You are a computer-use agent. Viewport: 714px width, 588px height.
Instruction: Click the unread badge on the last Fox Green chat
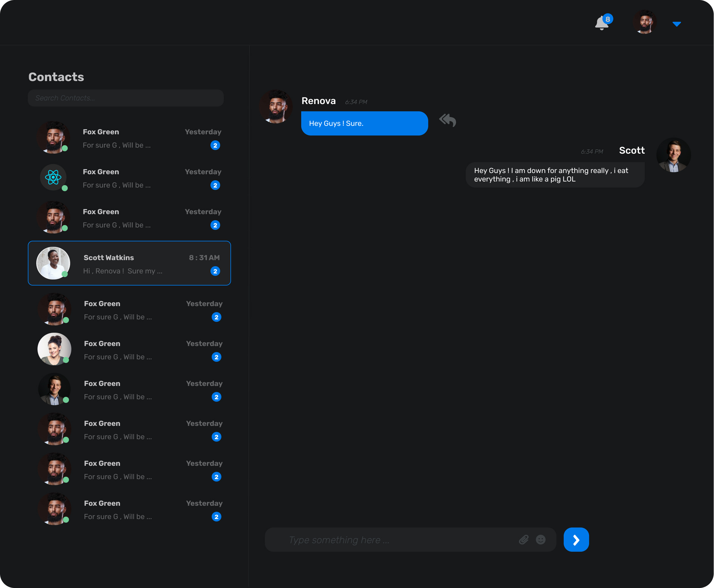pyautogui.click(x=217, y=517)
